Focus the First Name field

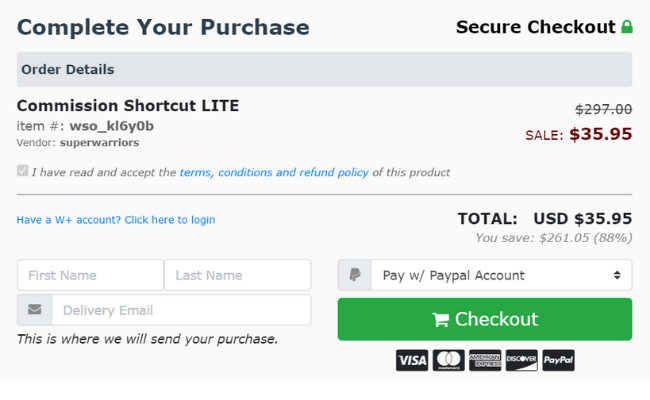[90, 275]
